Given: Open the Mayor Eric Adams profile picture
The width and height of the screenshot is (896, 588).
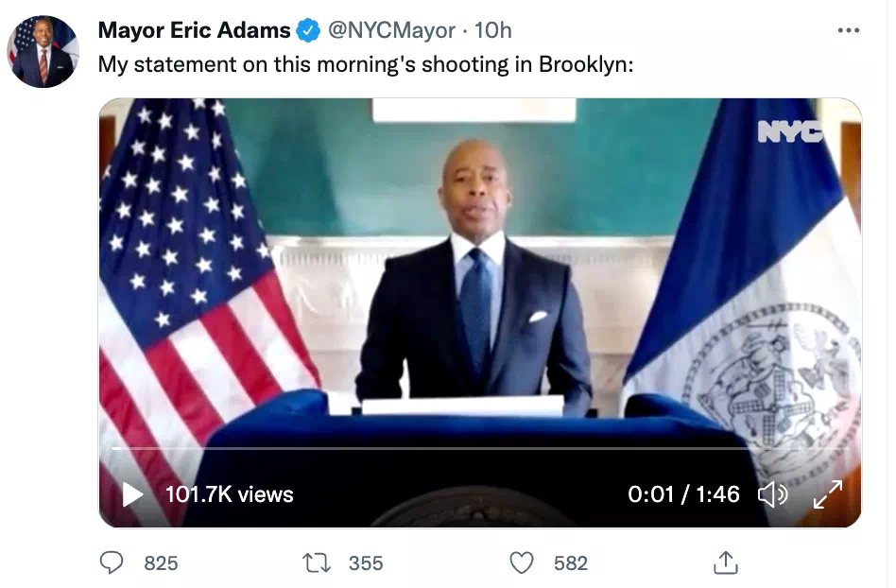Looking at the screenshot, I should click(43, 51).
